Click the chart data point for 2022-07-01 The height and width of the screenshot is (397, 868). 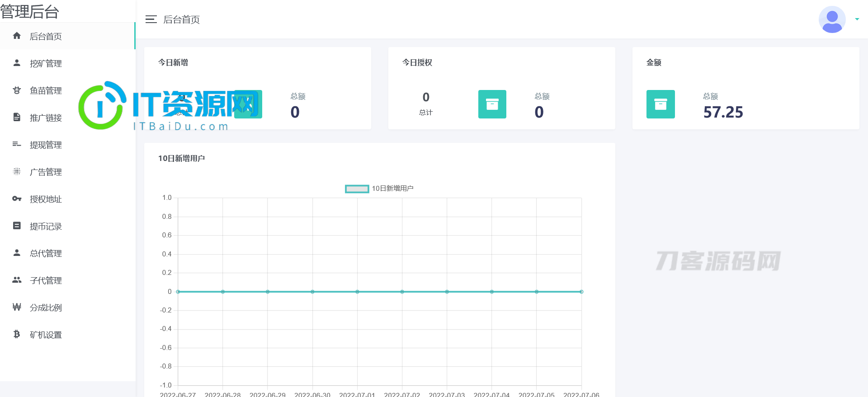357,292
